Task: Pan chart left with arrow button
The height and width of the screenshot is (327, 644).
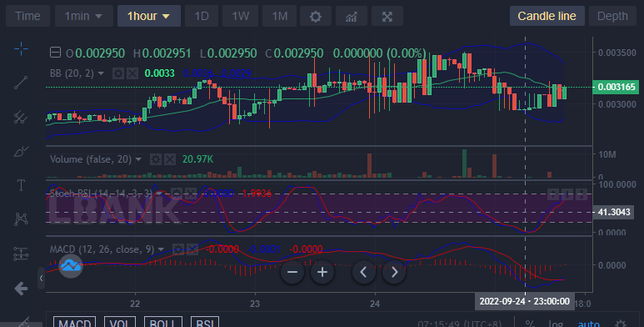Action: (x=364, y=272)
